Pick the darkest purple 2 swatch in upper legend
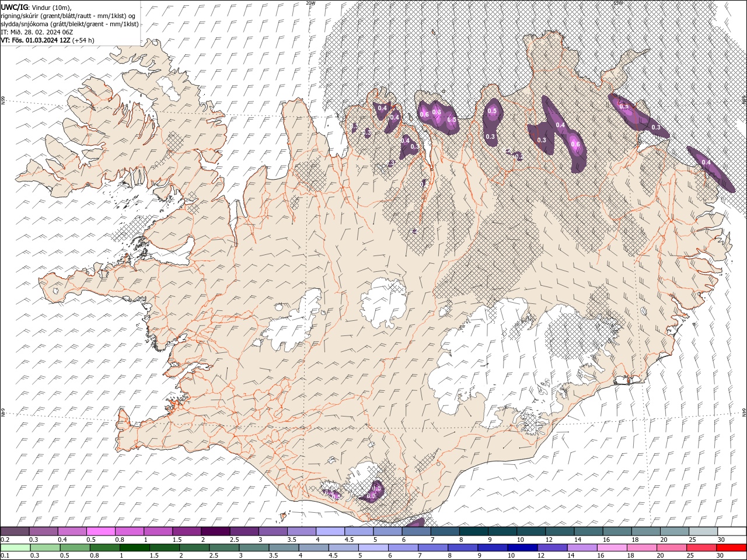Screen dimensions: 747x560 click(215, 531)
